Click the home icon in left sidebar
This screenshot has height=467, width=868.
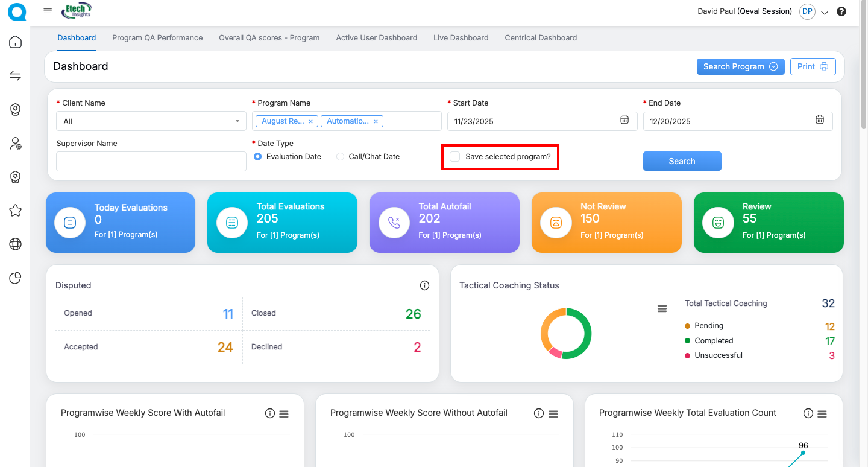coord(16,42)
